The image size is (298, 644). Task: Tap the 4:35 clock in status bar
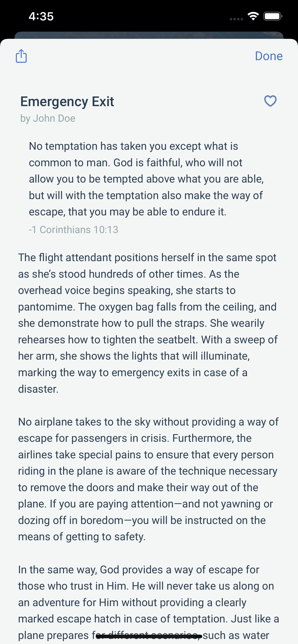[x=41, y=17]
